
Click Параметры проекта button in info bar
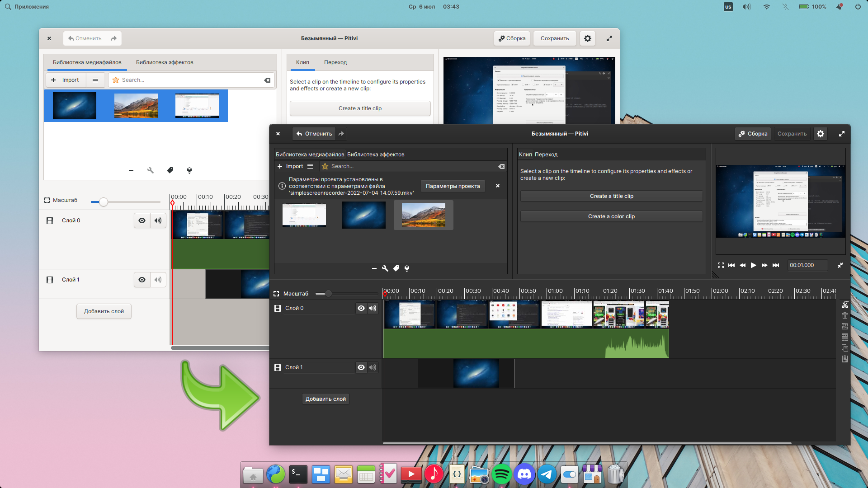tap(453, 186)
